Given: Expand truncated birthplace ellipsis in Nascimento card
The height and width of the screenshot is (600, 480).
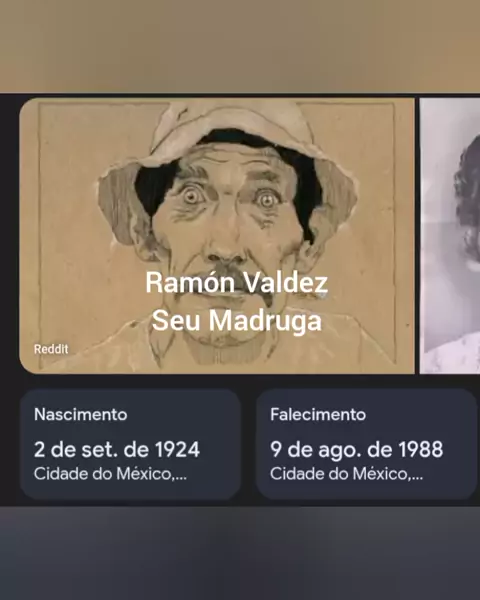Looking at the screenshot, I should (181, 478).
